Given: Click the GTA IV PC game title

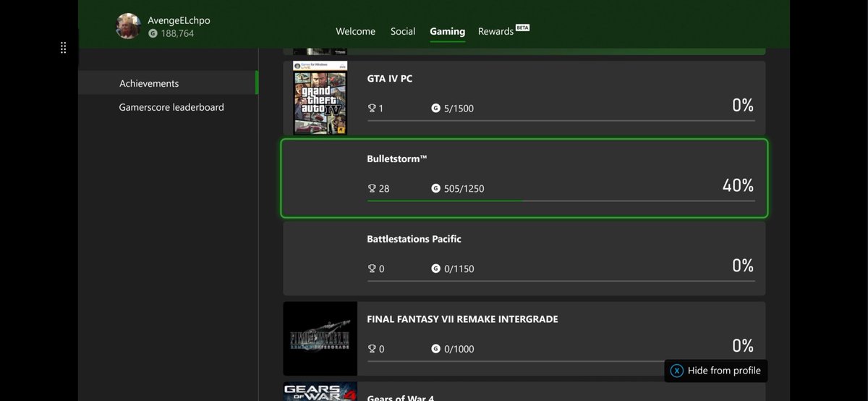Looking at the screenshot, I should [x=390, y=78].
